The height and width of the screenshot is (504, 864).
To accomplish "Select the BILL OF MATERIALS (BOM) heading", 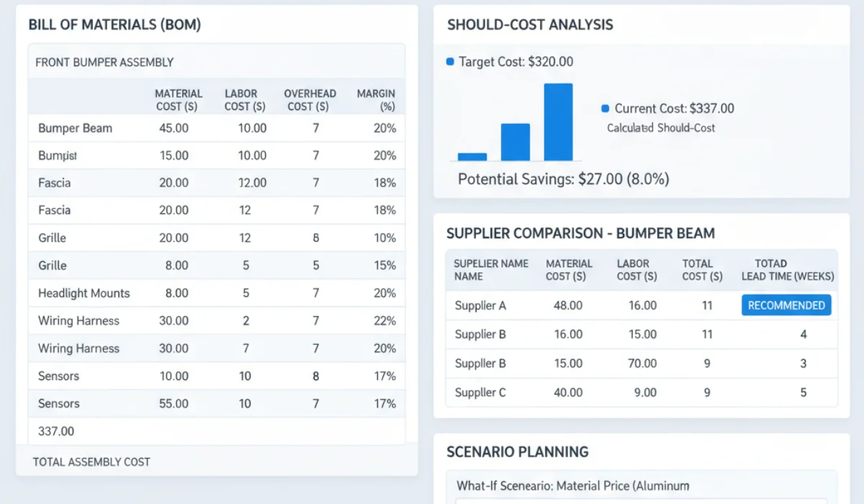I will (x=114, y=24).
